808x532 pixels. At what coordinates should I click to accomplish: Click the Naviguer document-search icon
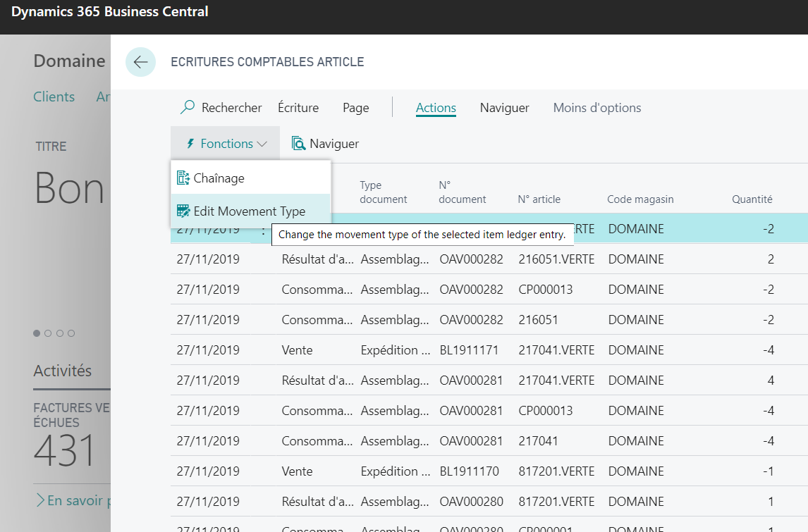click(x=298, y=143)
